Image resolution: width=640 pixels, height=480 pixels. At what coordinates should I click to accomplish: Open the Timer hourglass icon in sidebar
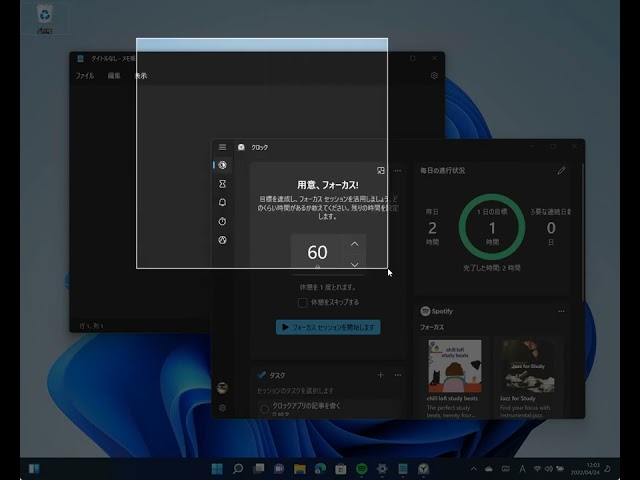pos(222,184)
